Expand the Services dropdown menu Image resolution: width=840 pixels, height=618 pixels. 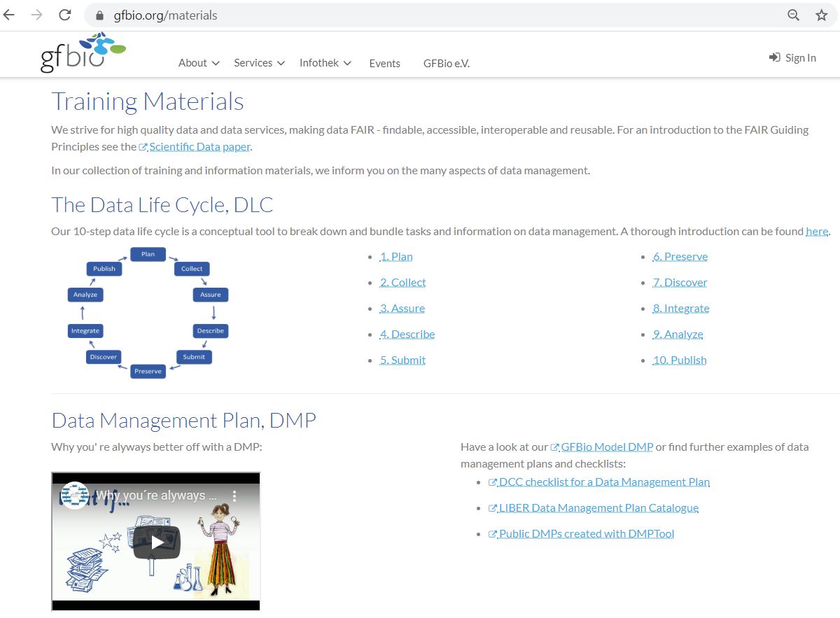[x=259, y=63]
